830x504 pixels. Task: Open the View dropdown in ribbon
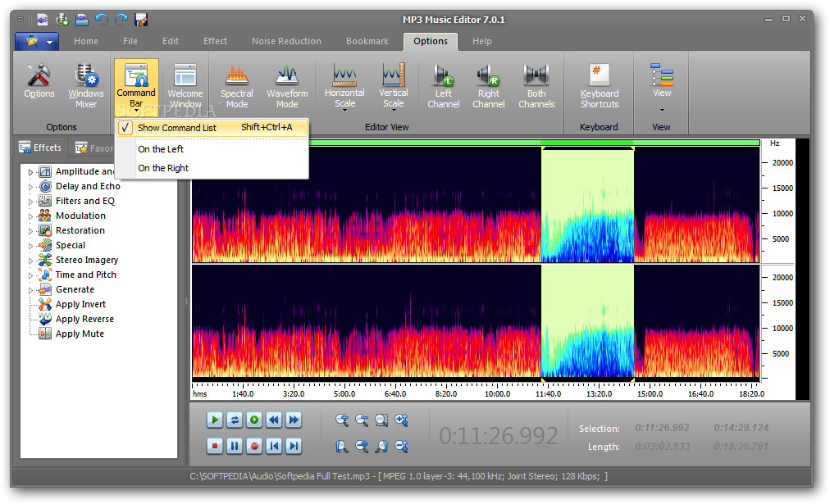662,87
